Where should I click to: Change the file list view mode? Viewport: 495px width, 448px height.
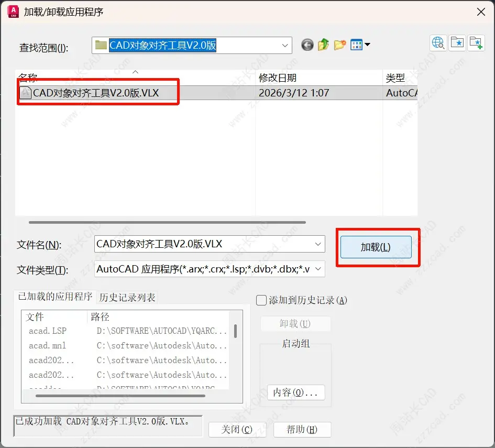point(358,45)
